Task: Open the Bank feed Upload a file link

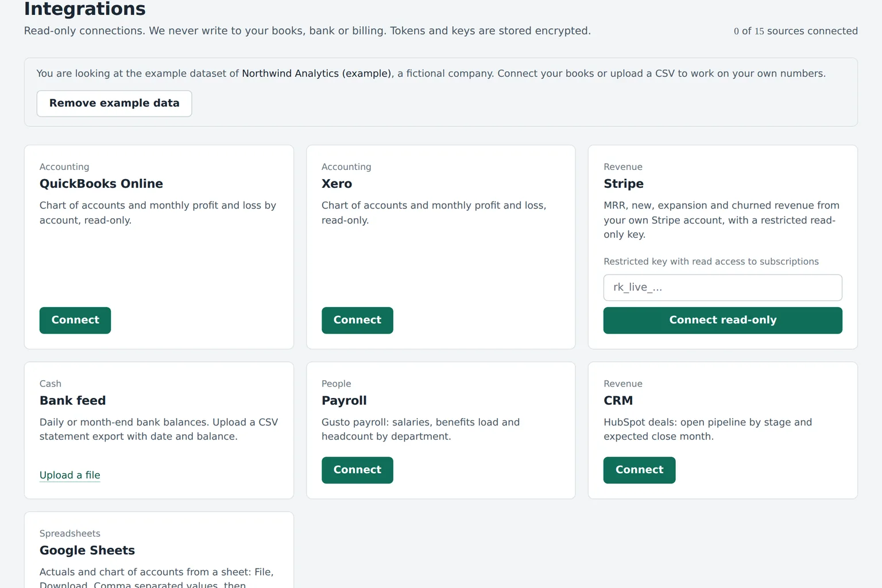Action: tap(70, 475)
